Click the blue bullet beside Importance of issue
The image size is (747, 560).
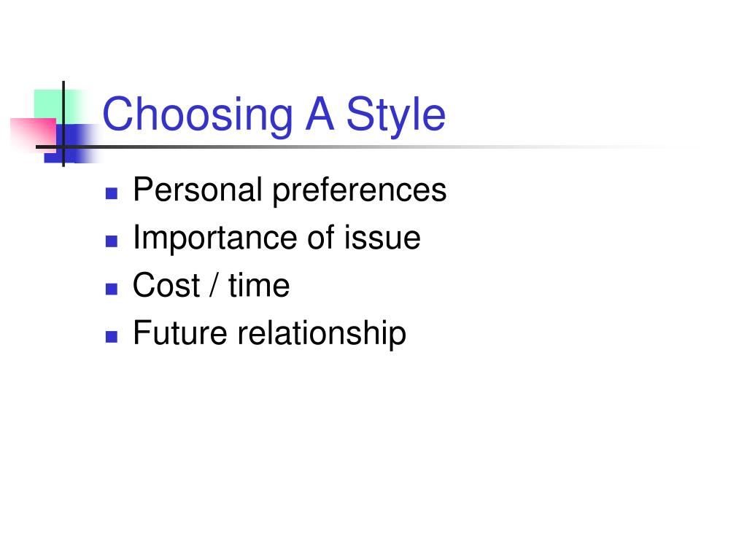[x=112, y=241]
